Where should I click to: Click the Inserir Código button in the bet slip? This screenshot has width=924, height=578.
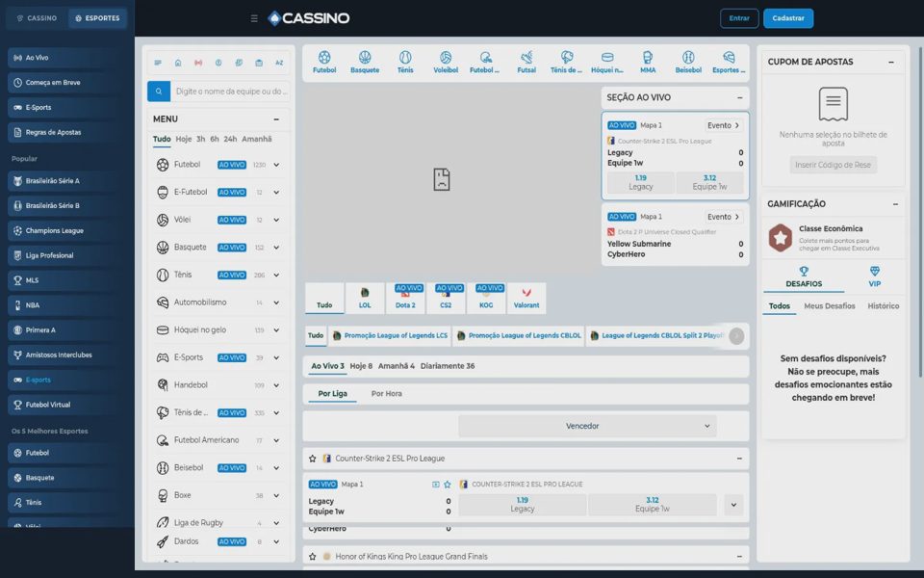(833, 165)
